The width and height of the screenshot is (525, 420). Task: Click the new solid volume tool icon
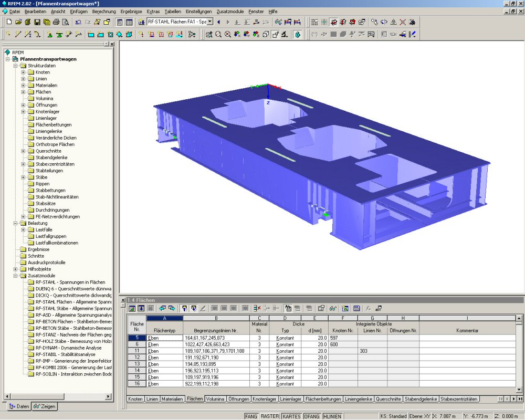(129, 34)
